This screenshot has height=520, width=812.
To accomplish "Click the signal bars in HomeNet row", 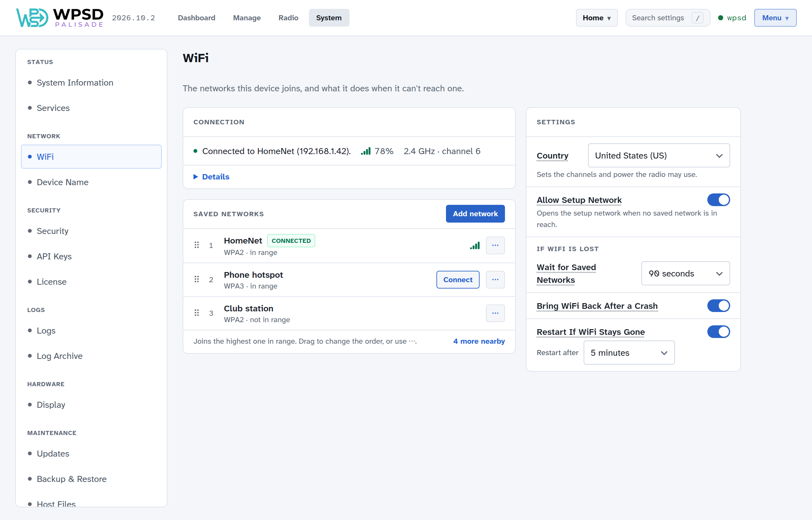I will (x=475, y=245).
